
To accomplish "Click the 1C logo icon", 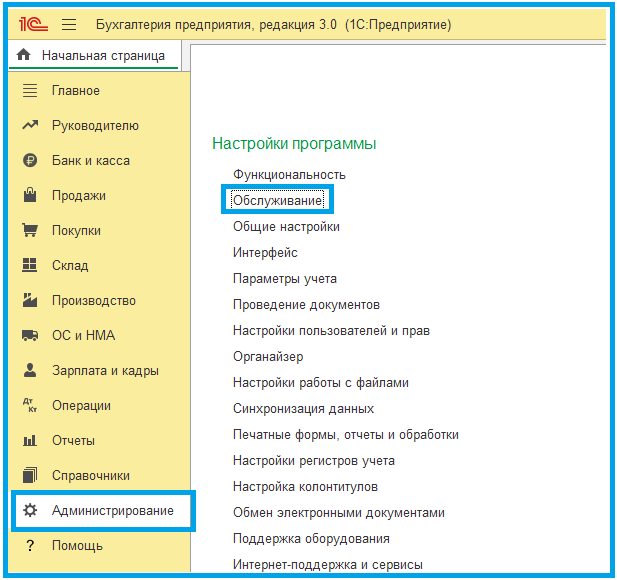I will point(33,24).
